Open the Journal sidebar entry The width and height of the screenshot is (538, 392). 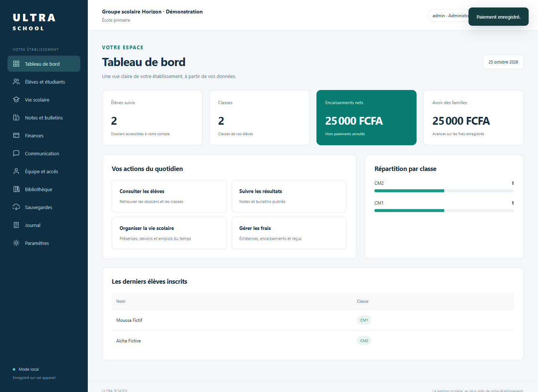pos(44,225)
